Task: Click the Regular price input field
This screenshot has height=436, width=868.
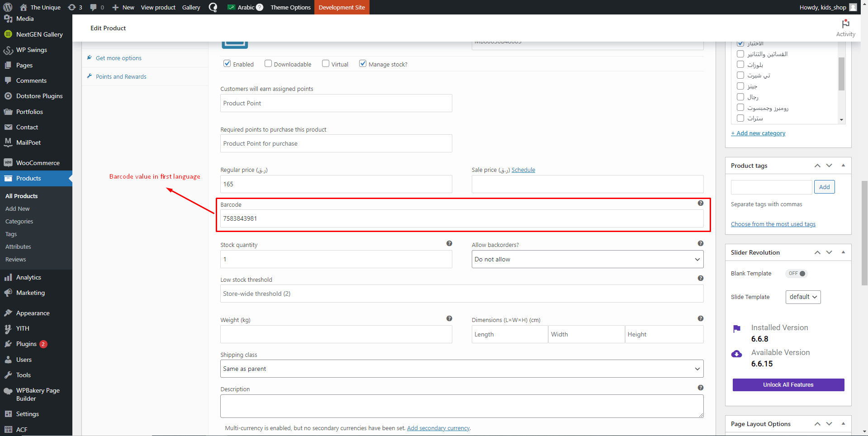Action: pos(336,184)
